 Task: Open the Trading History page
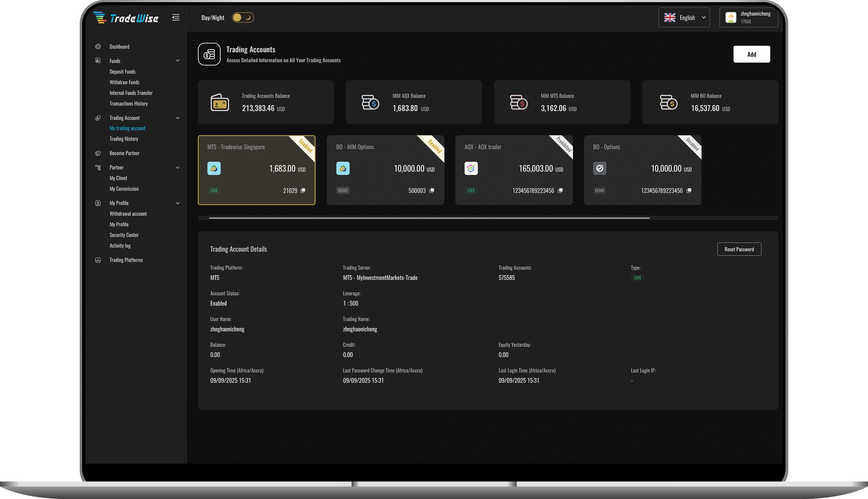(124, 139)
